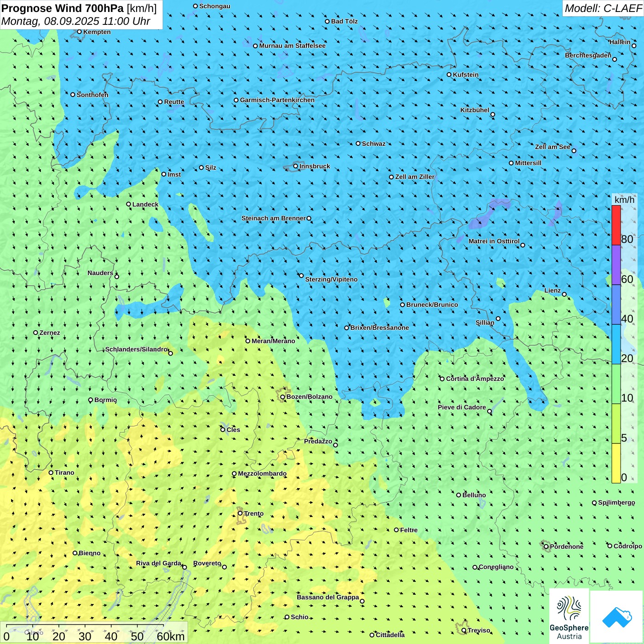Click the purple 60 km/h legend color

(x=616, y=265)
